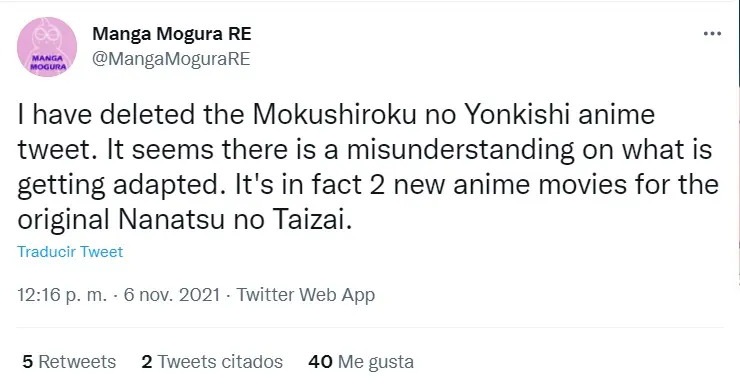
Task: Click the Manga Mogura profile avatar
Action: (47, 47)
